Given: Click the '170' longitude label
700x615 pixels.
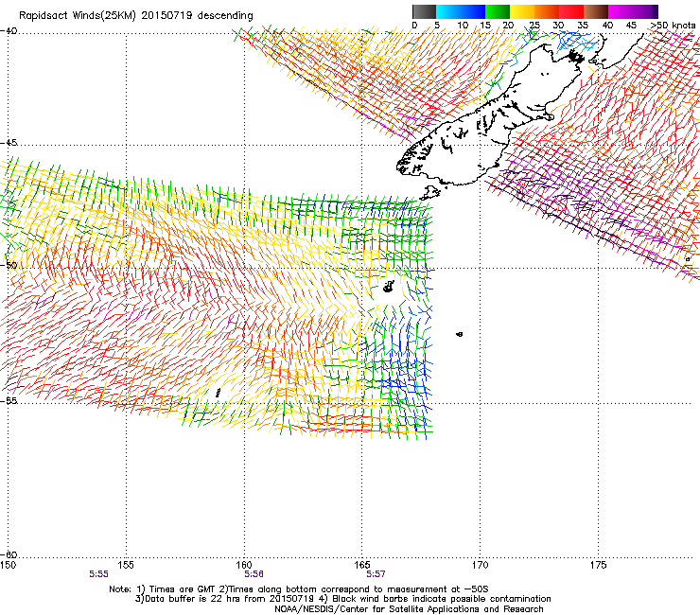Looking at the screenshot, I should point(480,565).
